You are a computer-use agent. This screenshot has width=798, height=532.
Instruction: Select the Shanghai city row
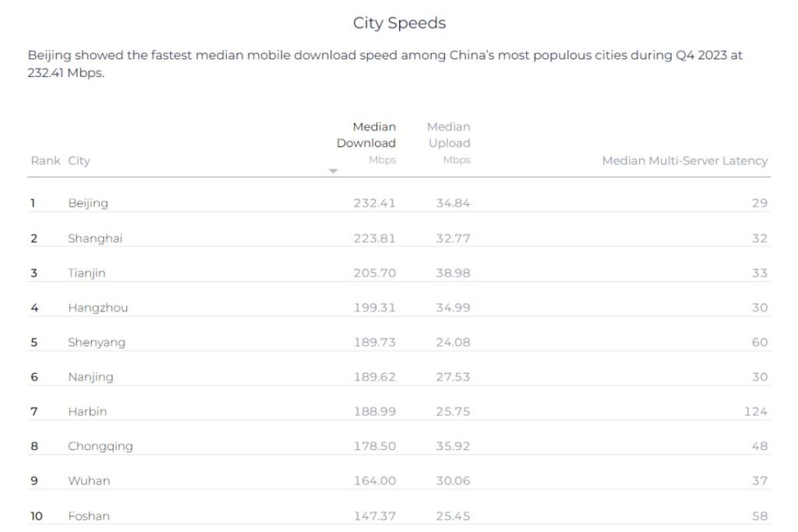399,238
